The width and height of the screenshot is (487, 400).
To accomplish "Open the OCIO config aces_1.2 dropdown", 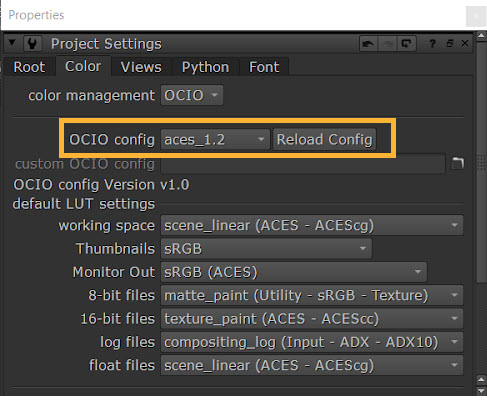I will (215, 139).
